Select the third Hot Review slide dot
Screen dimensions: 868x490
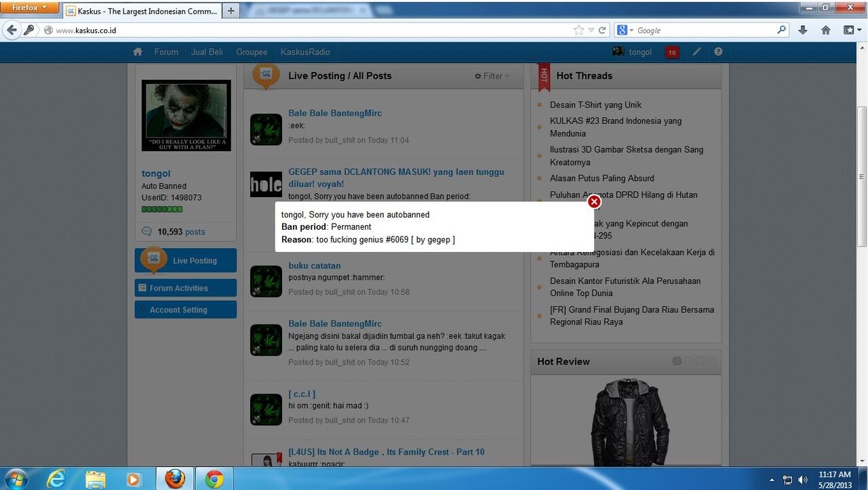(x=700, y=361)
